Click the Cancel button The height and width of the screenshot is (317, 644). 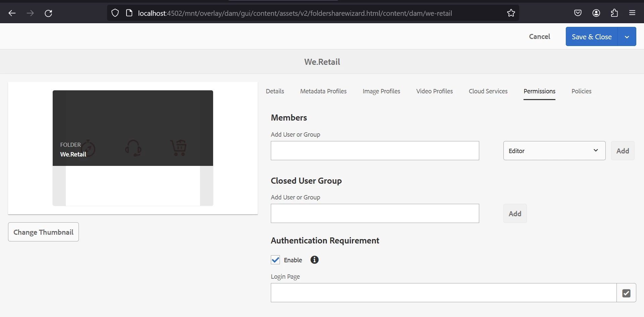tap(539, 37)
